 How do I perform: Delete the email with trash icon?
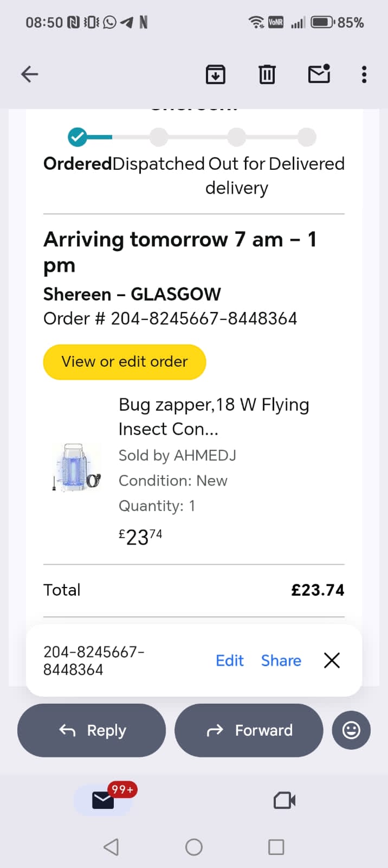click(267, 74)
